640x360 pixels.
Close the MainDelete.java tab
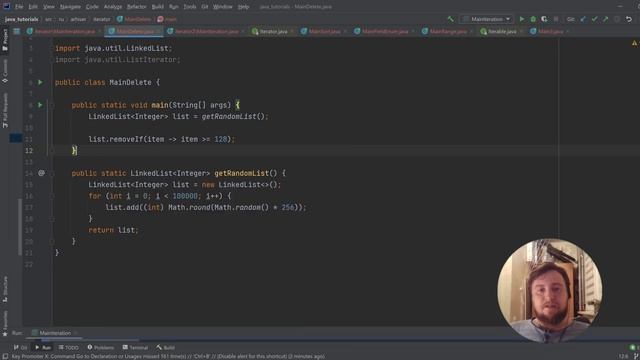point(159,31)
